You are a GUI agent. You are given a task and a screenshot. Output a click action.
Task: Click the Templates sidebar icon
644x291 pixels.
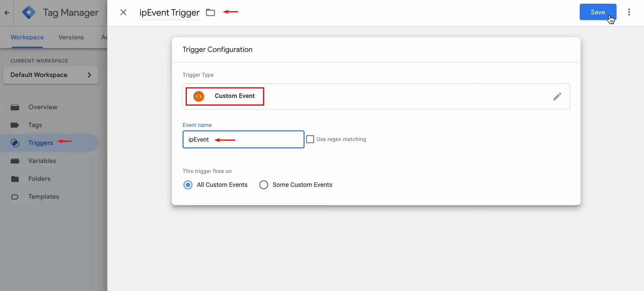click(15, 197)
